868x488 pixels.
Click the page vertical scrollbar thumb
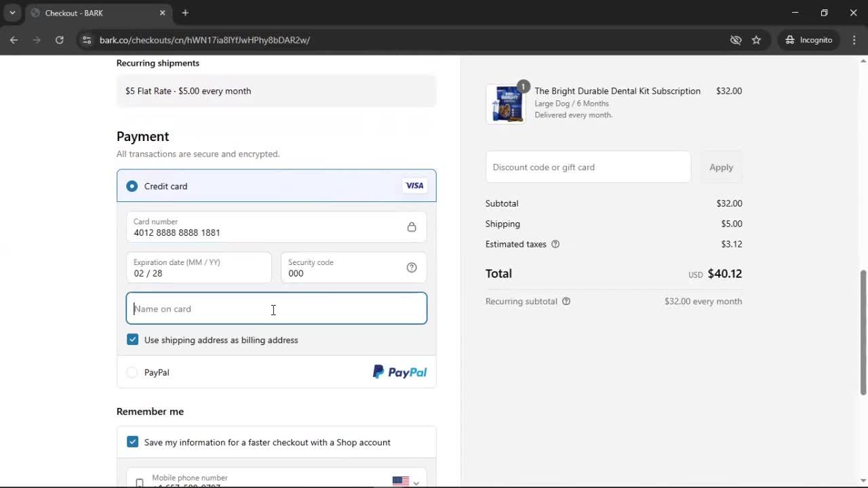[863, 332]
